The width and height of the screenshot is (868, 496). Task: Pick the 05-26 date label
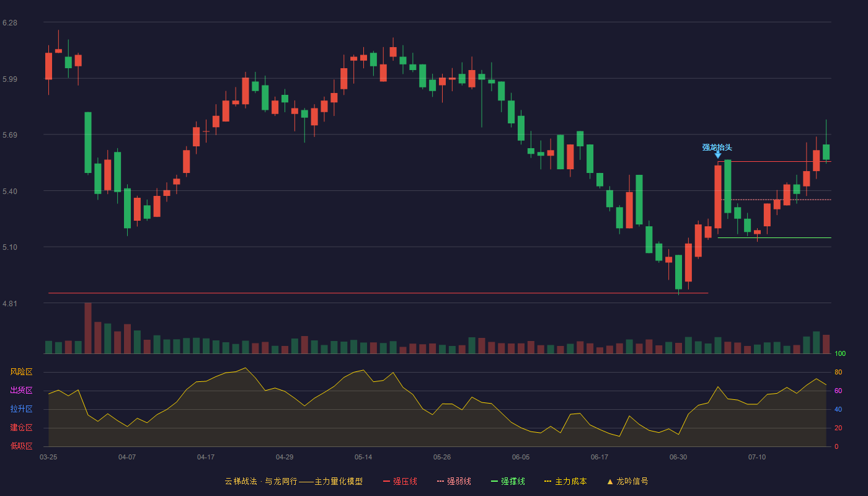click(442, 457)
